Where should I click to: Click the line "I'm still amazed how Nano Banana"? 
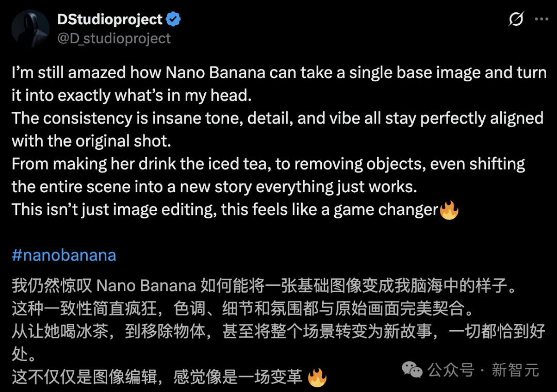coord(279,73)
